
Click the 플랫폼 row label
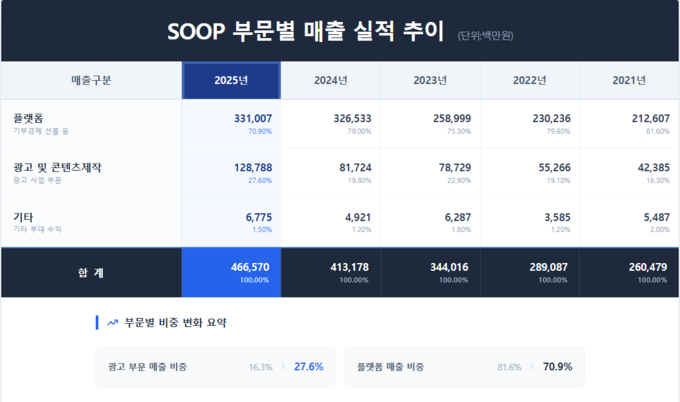[29, 118]
